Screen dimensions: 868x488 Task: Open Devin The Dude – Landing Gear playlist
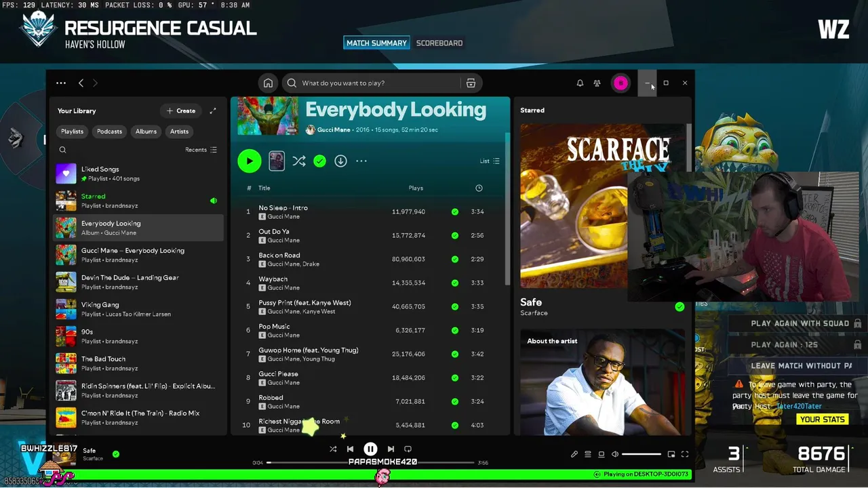[138, 282]
